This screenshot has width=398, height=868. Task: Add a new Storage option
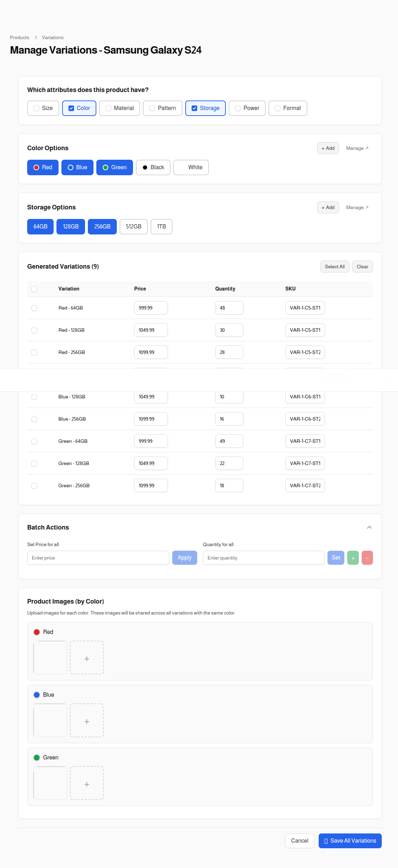click(x=328, y=207)
